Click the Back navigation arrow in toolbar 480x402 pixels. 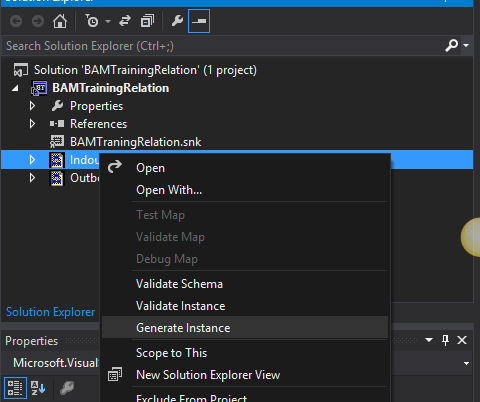(16, 21)
